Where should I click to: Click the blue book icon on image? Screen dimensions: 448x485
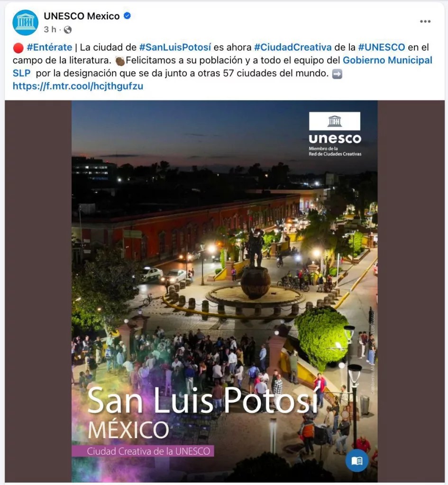(x=357, y=460)
